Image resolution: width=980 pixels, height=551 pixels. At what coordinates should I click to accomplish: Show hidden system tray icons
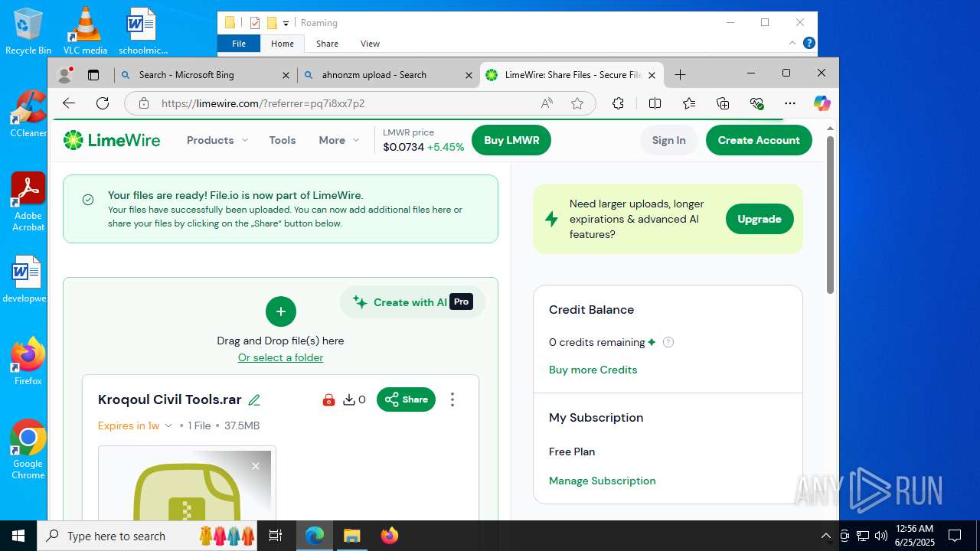point(825,536)
